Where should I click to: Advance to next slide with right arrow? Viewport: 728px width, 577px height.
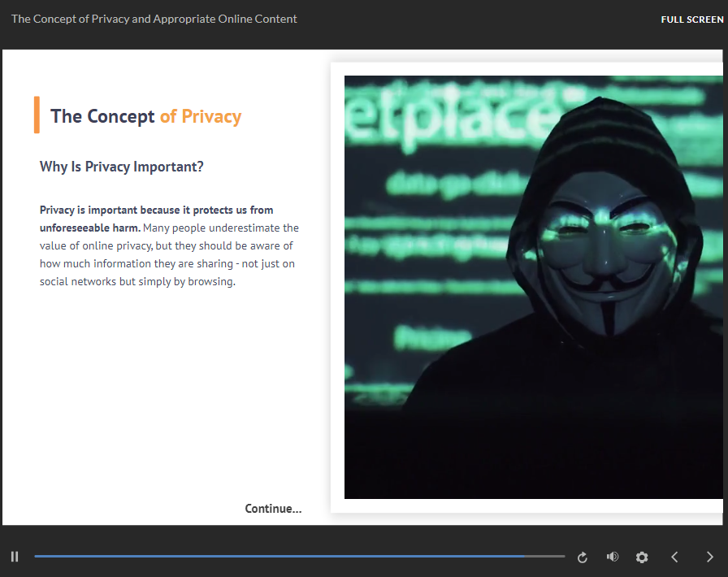(x=709, y=557)
